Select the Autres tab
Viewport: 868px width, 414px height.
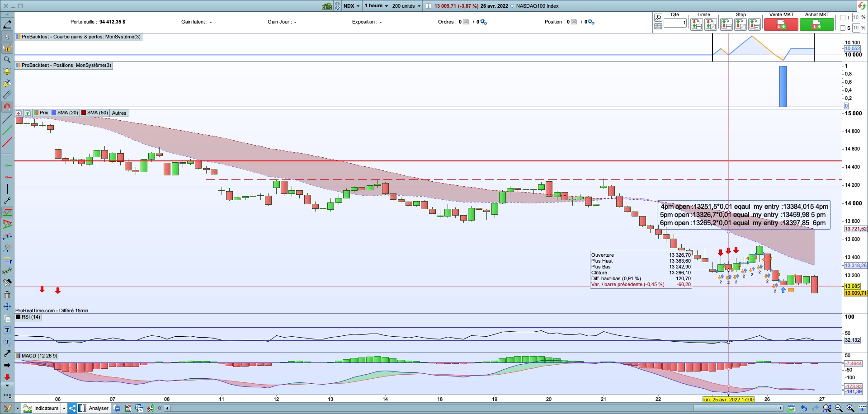point(119,113)
